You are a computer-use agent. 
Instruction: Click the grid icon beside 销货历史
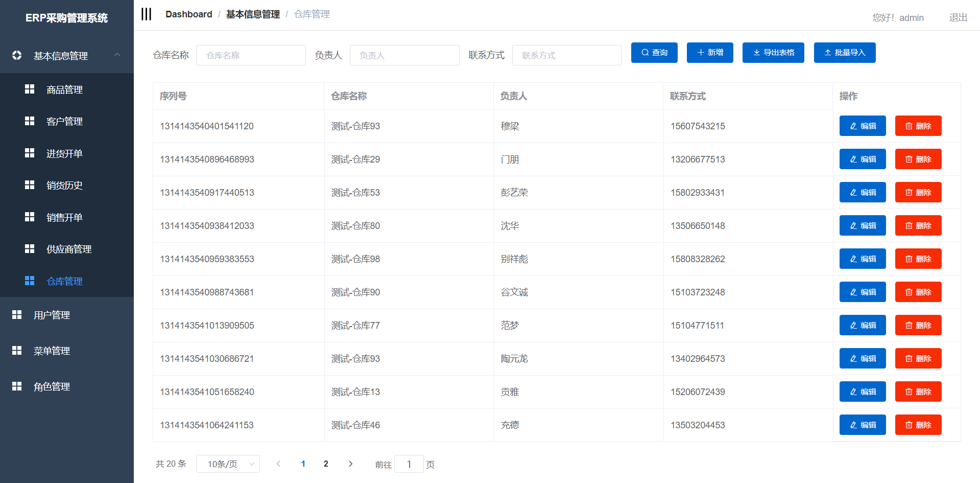[30, 185]
